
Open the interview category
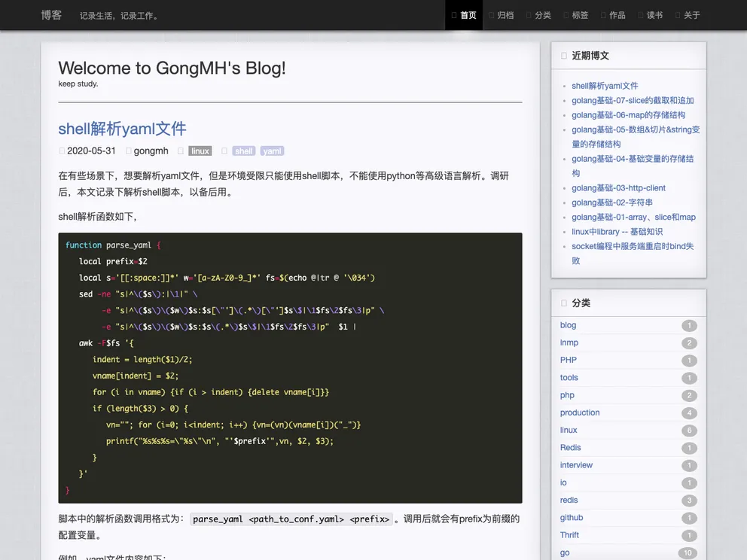tap(576, 465)
